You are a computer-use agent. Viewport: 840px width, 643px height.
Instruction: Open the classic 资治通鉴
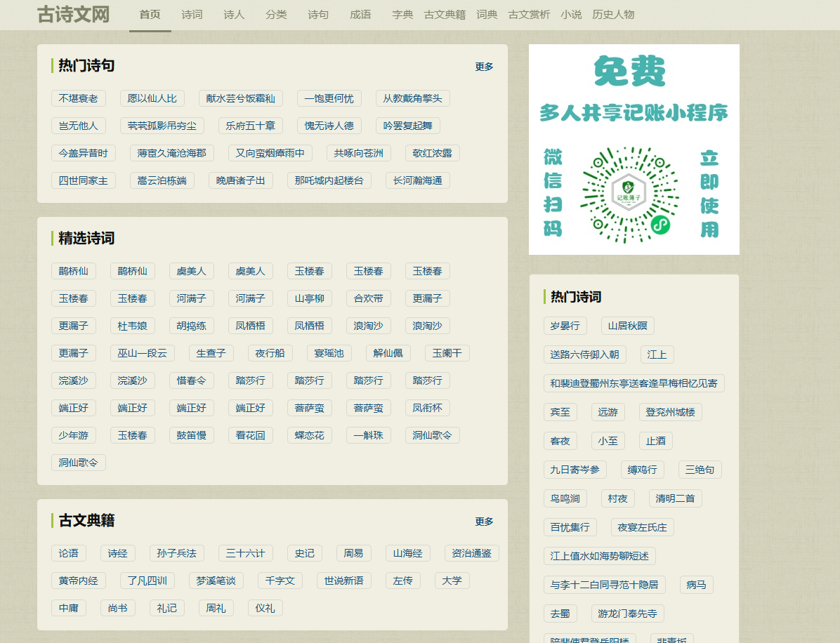coord(471,553)
